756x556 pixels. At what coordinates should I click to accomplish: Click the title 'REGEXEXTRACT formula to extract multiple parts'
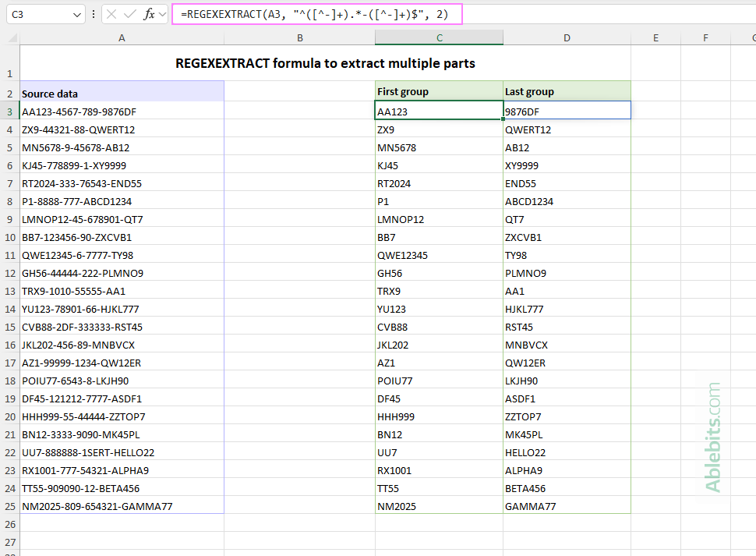coord(325,63)
